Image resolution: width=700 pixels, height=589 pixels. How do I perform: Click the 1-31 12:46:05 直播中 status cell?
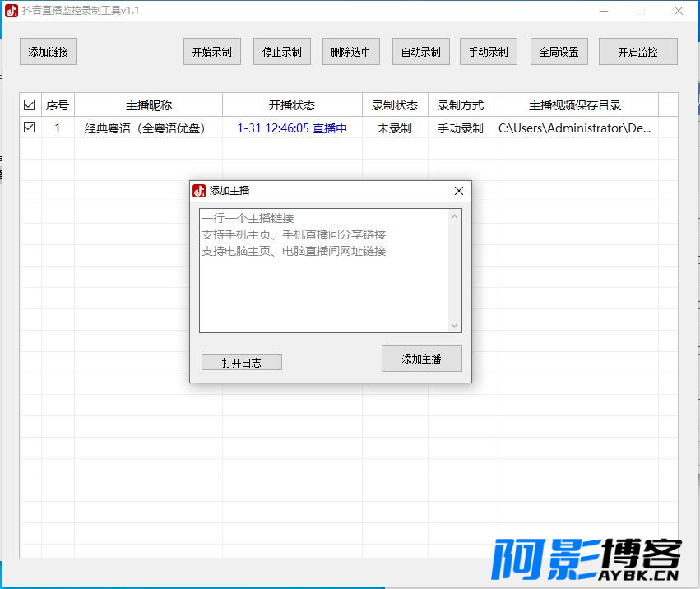[x=292, y=128]
